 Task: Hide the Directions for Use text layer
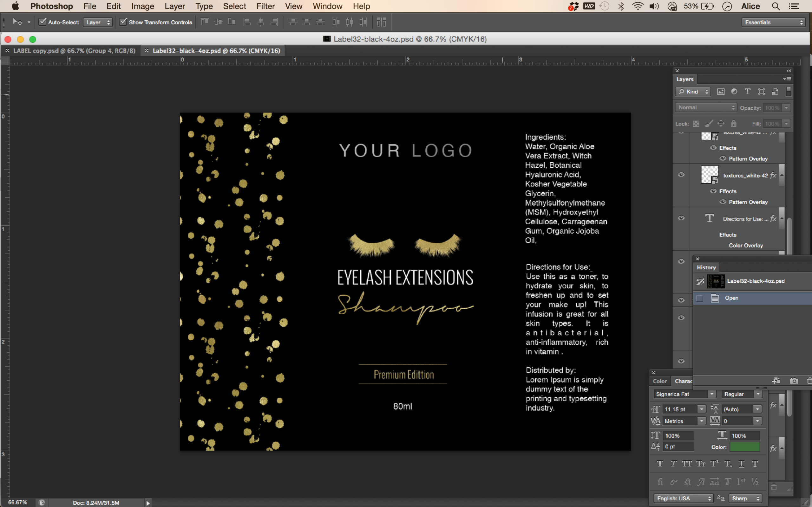pyautogui.click(x=681, y=218)
